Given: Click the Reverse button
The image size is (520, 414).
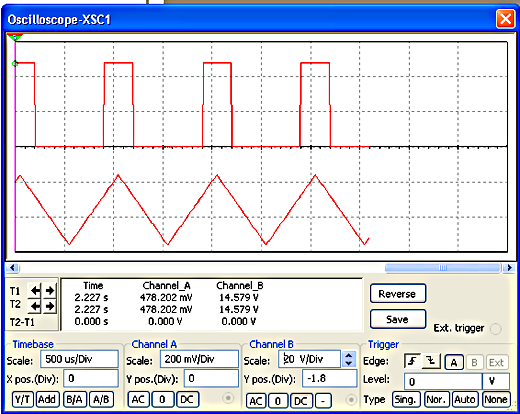Looking at the screenshot, I should tap(398, 294).
